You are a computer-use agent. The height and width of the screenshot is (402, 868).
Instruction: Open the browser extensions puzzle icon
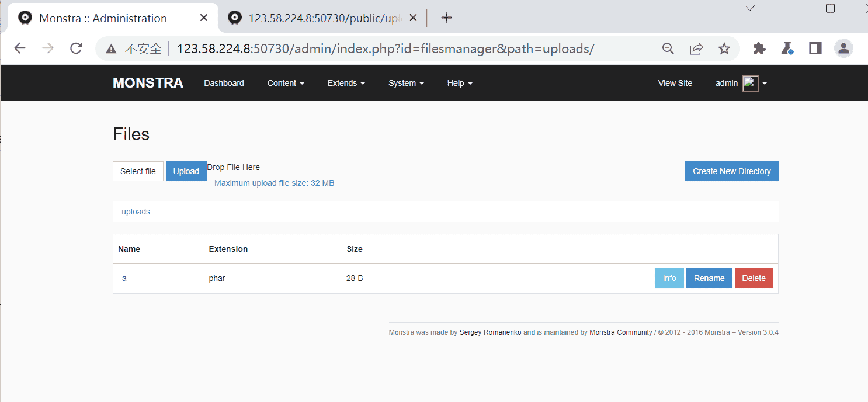pos(759,48)
